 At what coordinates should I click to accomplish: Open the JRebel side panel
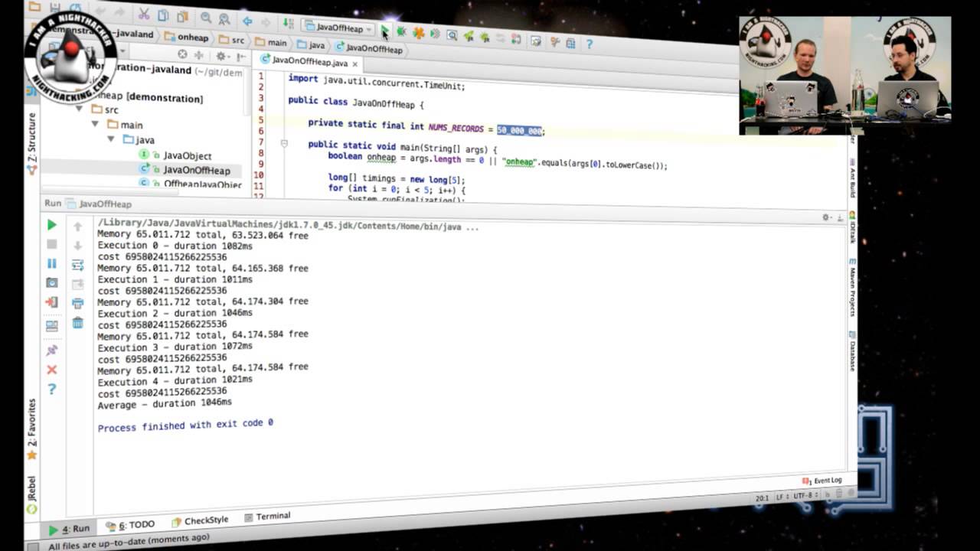tap(32, 495)
